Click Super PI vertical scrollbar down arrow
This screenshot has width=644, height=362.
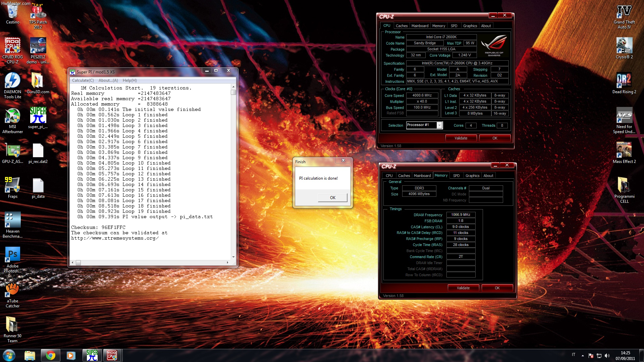click(x=233, y=257)
